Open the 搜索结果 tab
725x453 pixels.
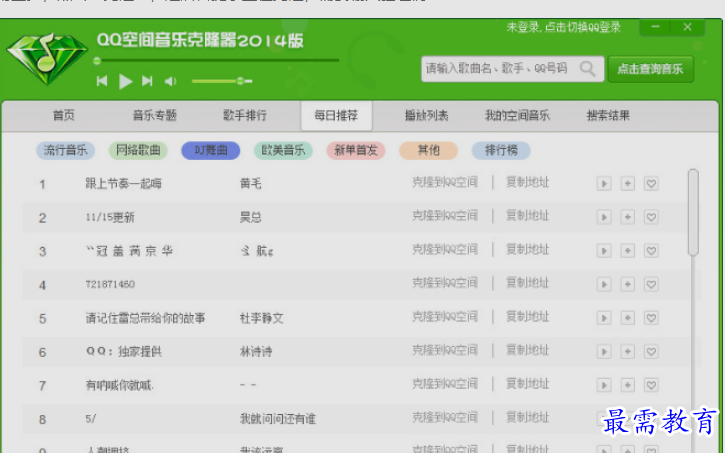608,115
